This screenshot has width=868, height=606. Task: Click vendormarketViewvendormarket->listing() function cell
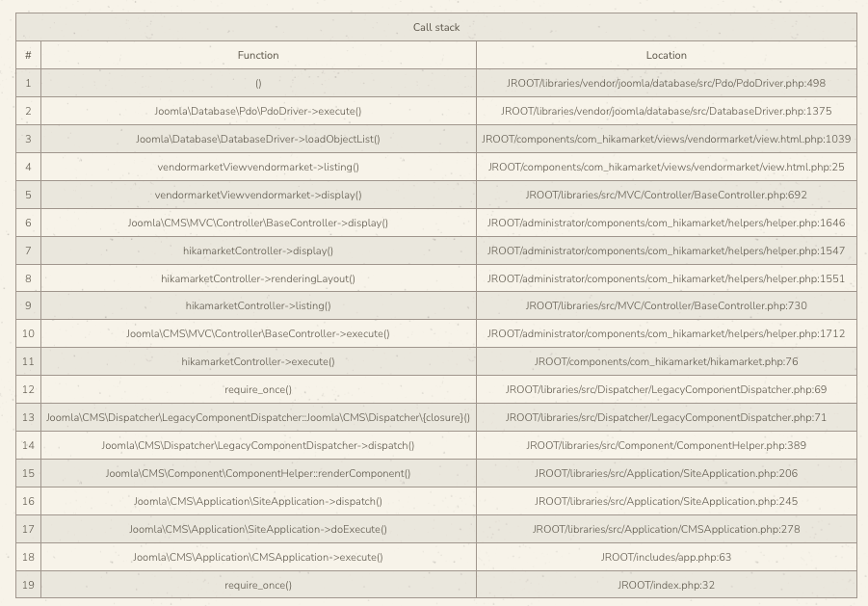tap(258, 167)
